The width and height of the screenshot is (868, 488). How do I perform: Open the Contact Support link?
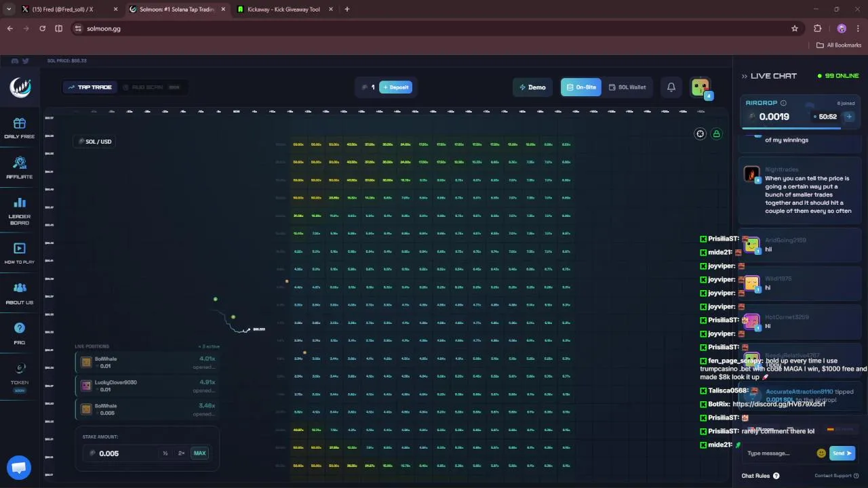point(837,476)
